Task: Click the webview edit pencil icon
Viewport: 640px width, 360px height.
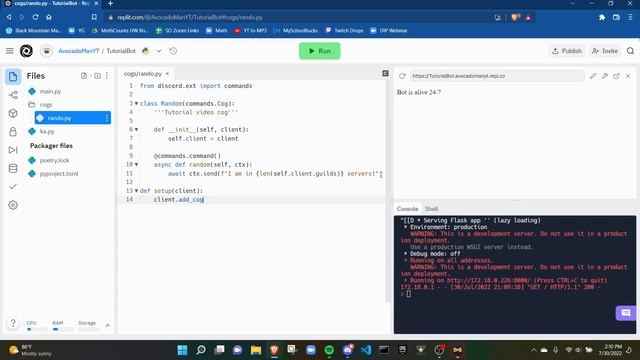Action: pos(593,76)
